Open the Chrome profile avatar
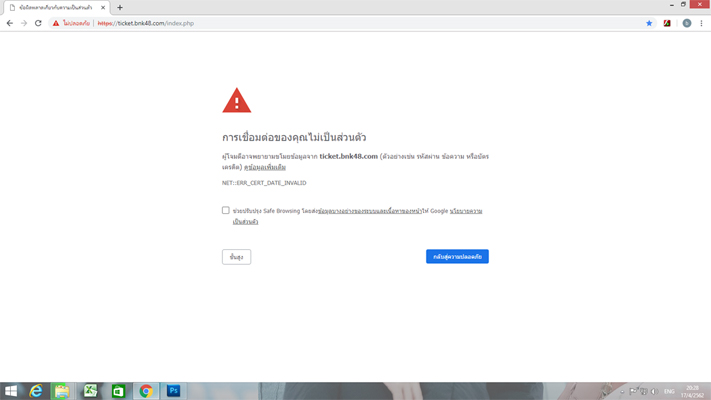This screenshot has width=711, height=400. point(687,23)
